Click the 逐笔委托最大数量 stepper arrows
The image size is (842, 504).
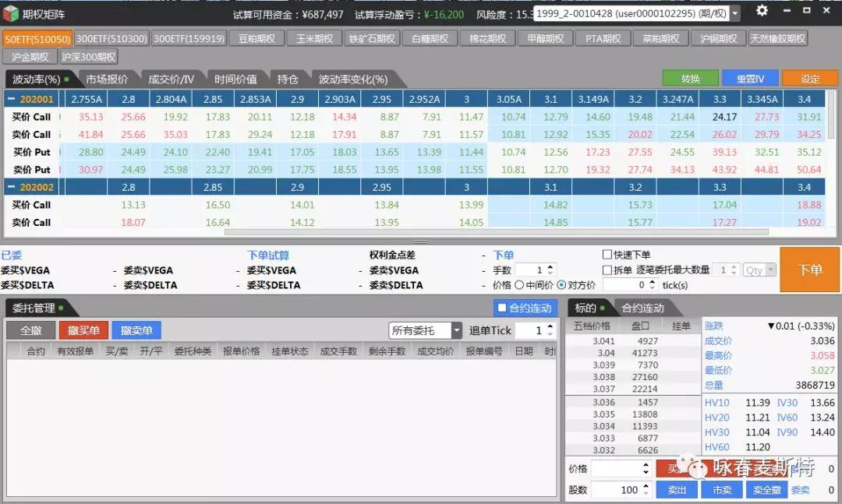(734, 270)
